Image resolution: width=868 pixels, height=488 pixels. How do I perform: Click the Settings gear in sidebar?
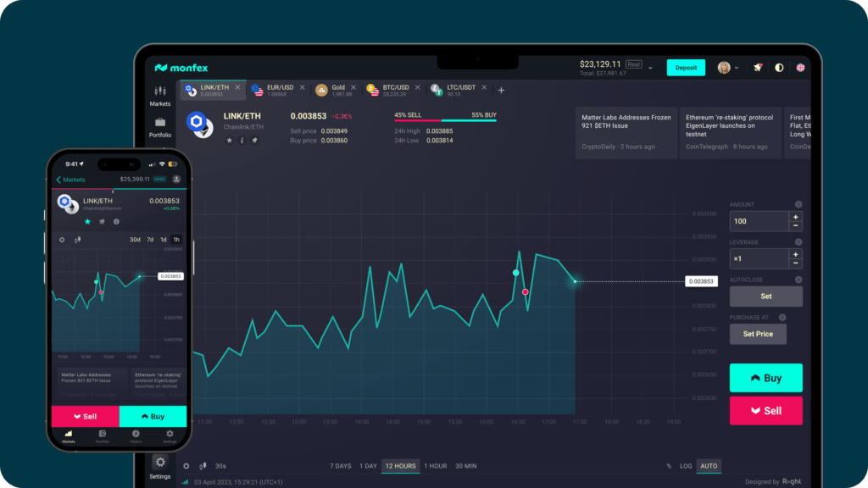160,467
